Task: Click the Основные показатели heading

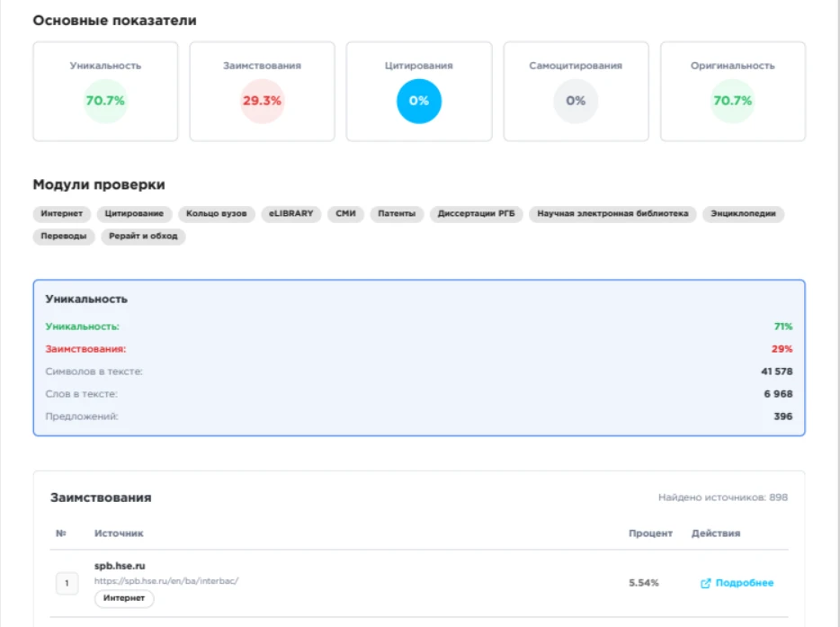Action: point(114,21)
